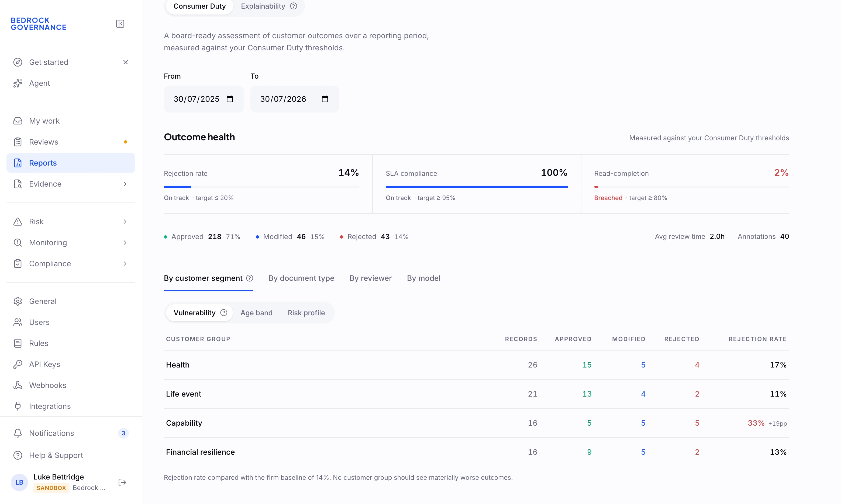The height and width of the screenshot is (504, 841).
Task: Click the logout icon beside Luke Bettridge
Action: pos(122,482)
